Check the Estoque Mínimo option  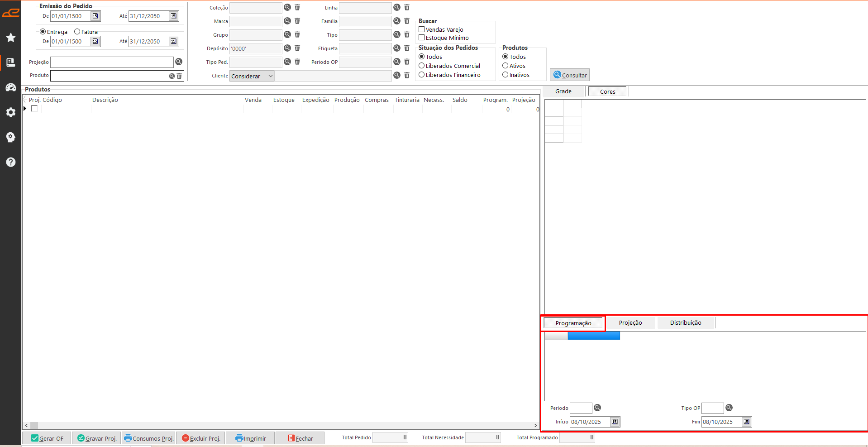pyautogui.click(x=422, y=38)
